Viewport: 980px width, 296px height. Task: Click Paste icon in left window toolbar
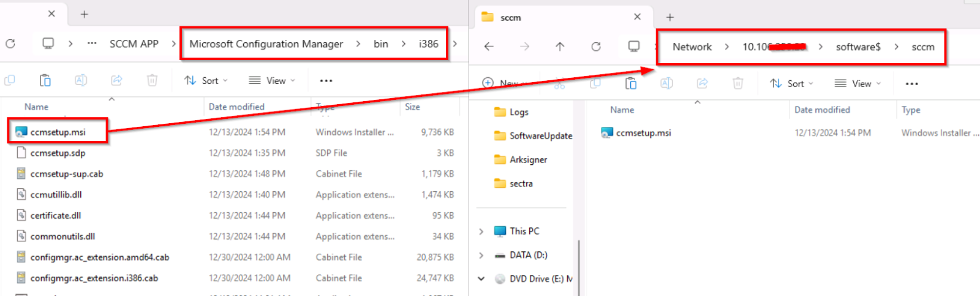tap(45, 80)
